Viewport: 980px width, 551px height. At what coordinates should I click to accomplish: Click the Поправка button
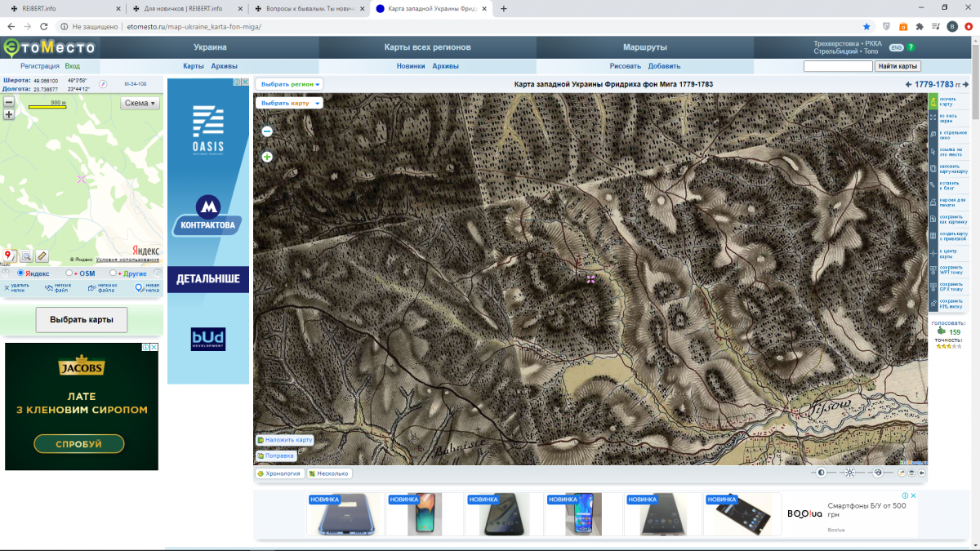click(275, 456)
